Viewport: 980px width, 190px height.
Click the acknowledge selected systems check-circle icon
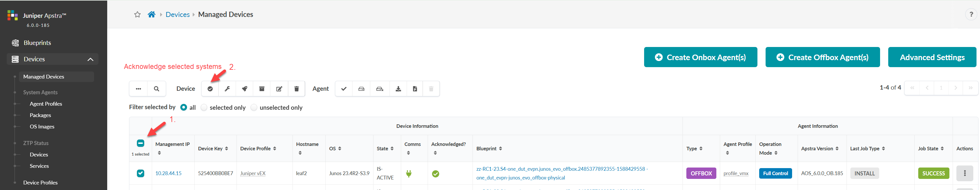[x=210, y=89]
